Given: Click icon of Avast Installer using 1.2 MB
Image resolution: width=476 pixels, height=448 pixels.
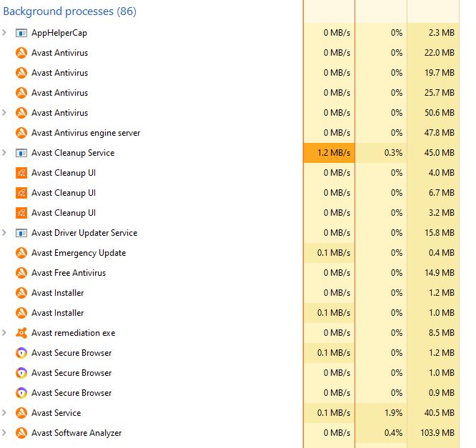Looking at the screenshot, I should click(21, 293).
